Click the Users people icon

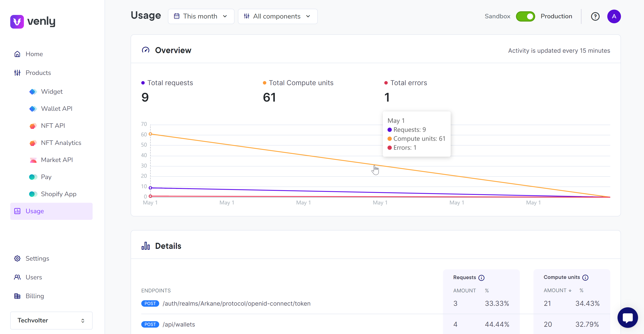17,277
